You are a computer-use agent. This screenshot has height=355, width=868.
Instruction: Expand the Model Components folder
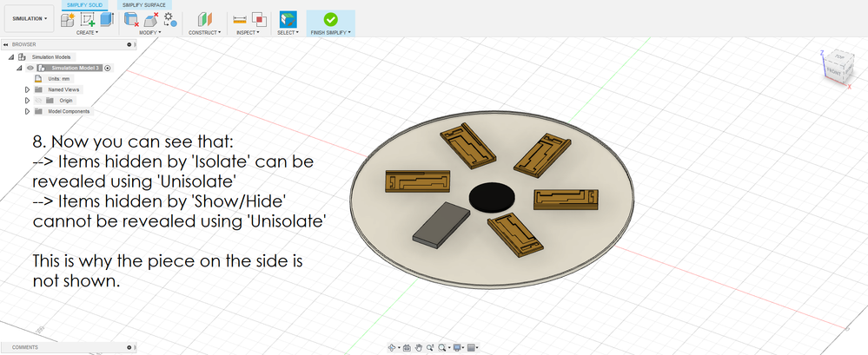click(x=27, y=111)
